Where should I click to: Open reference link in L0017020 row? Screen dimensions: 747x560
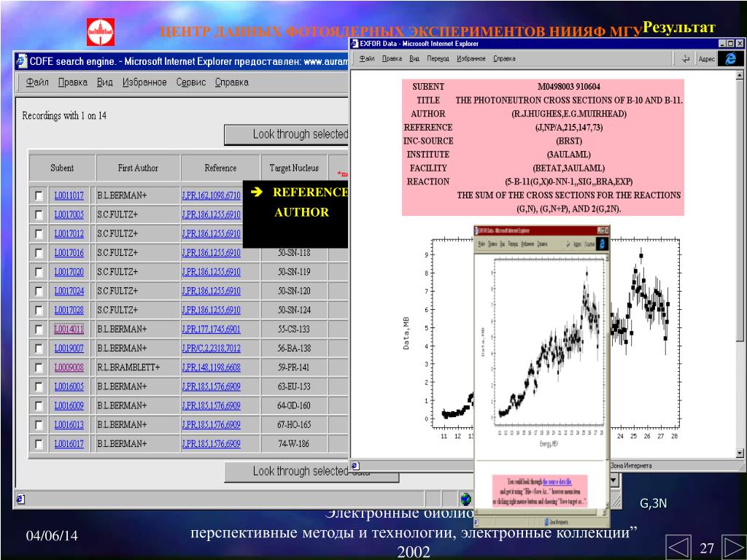pyautogui.click(x=211, y=272)
